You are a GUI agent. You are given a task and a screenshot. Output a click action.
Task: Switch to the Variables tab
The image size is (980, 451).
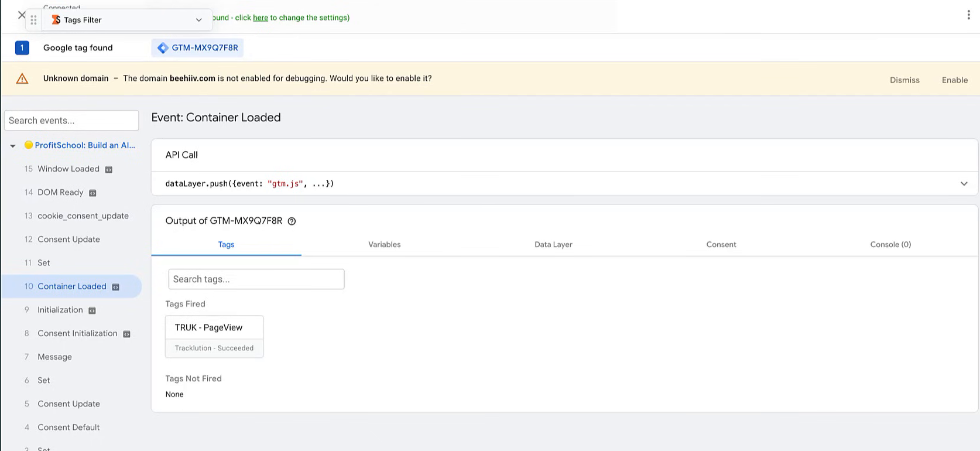(x=385, y=244)
